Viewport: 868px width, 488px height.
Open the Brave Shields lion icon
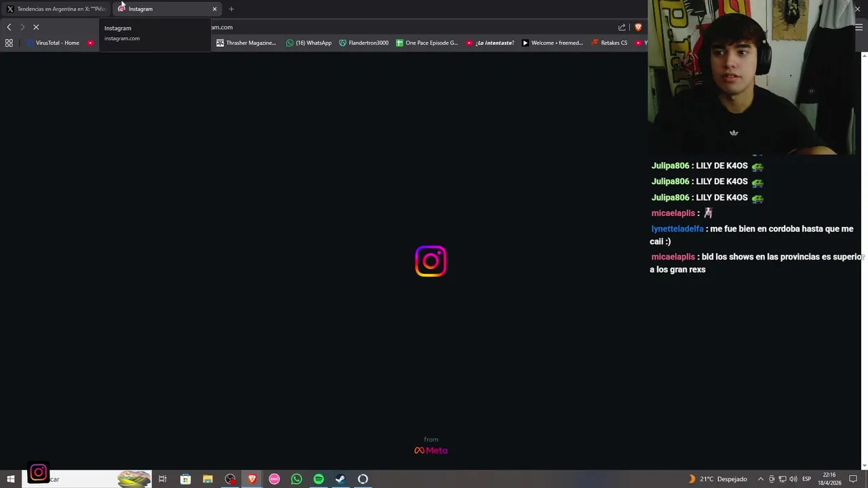coord(638,27)
